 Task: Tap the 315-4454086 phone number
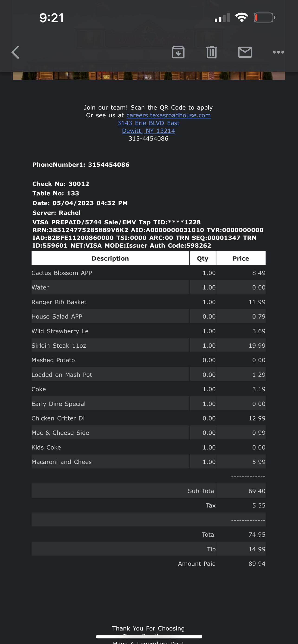148,138
